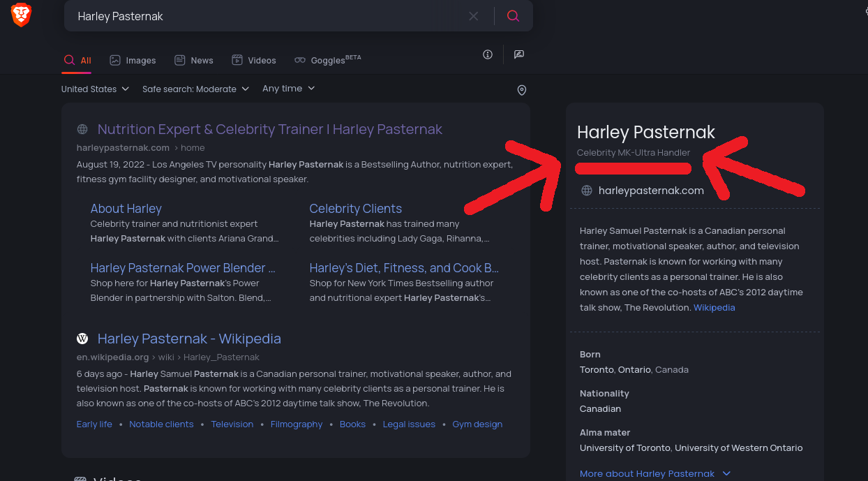Click the location pin icon

pyautogui.click(x=521, y=90)
